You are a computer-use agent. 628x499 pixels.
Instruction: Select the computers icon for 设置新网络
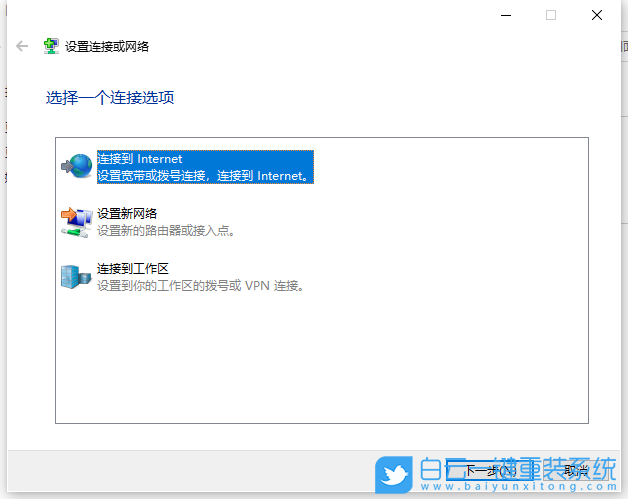tap(76, 222)
